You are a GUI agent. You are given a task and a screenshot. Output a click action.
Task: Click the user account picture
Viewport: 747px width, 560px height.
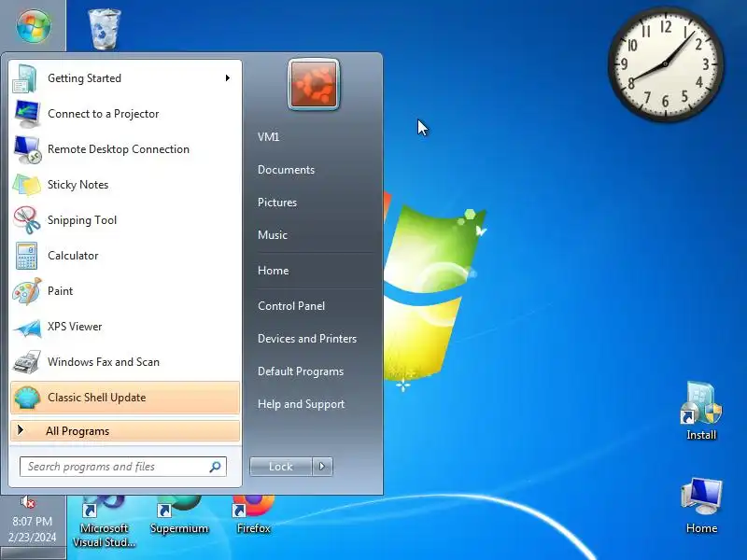(314, 85)
